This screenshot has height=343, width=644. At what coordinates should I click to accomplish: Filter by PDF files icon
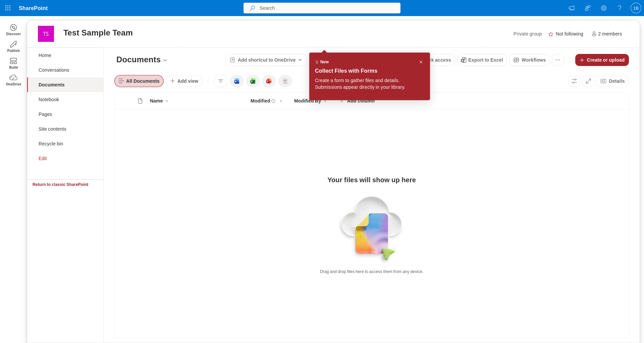tap(285, 81)
